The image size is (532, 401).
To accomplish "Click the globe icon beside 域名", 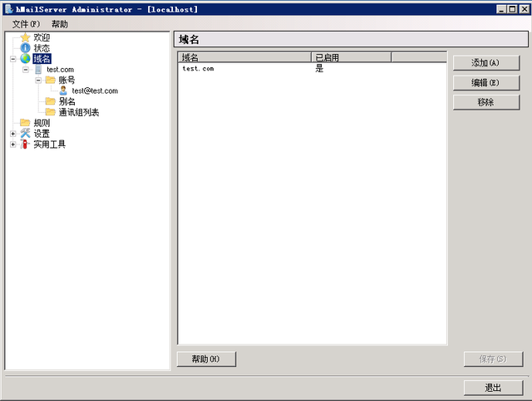I will pyautogui.click(x=25, y=59).
